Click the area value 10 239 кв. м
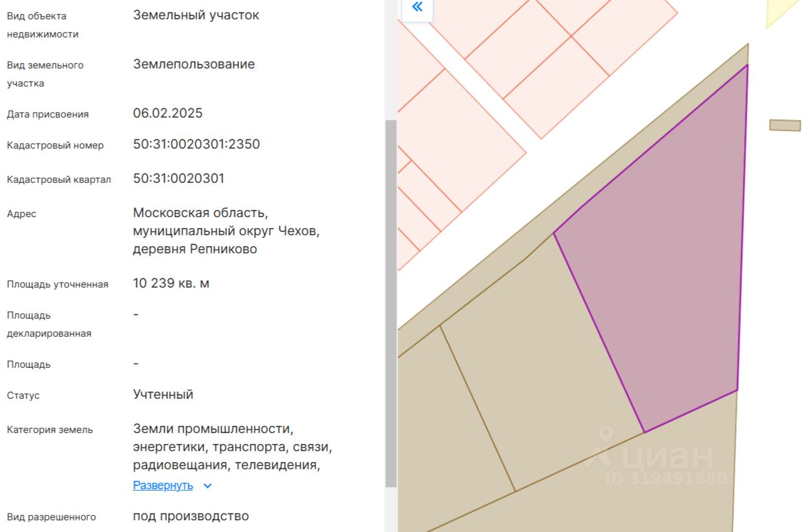 pyautogui.click(x=171, y=283)
